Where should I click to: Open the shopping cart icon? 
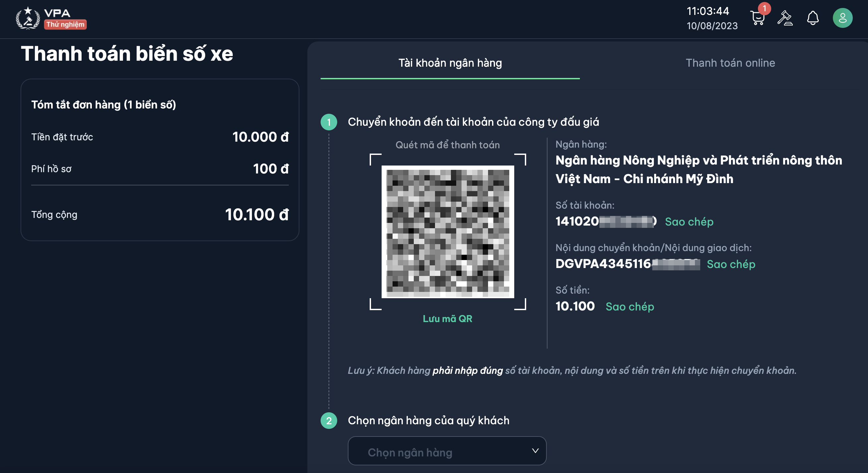pos(757,18)
